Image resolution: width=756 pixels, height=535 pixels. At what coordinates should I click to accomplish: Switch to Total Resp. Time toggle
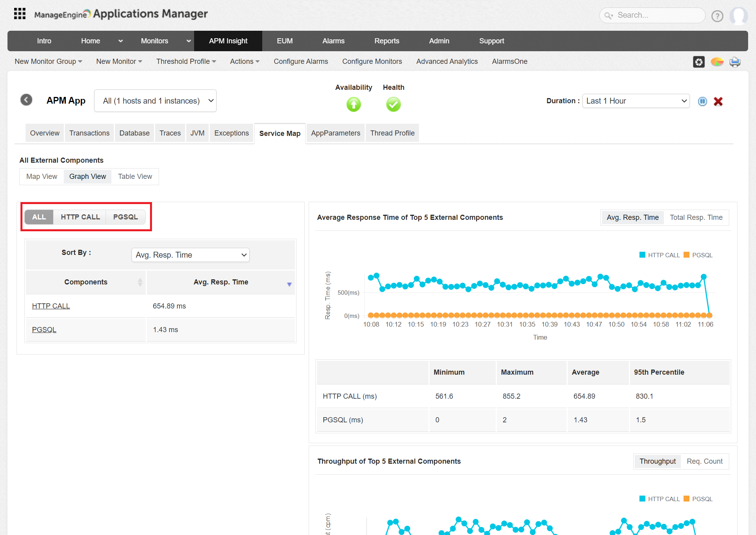(696, 217)
